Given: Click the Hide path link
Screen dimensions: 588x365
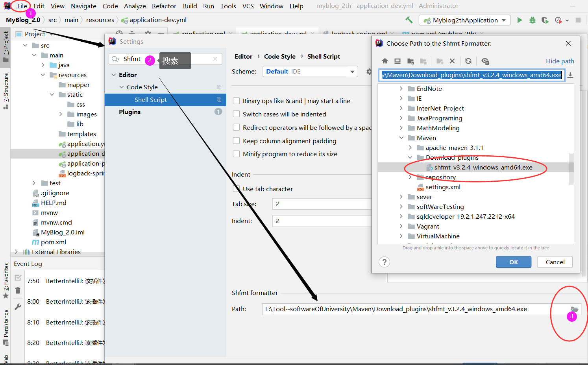Looking at the screenshot, I should 560,61.
